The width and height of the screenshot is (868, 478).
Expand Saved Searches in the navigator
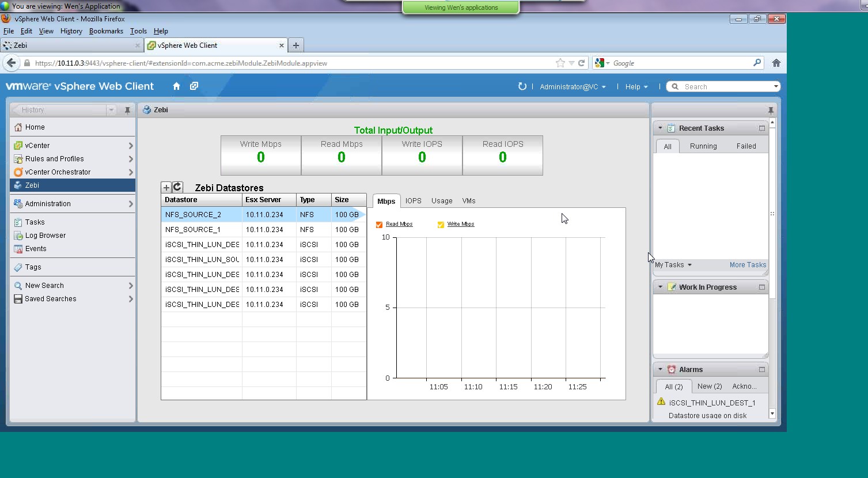click(131, 299)
